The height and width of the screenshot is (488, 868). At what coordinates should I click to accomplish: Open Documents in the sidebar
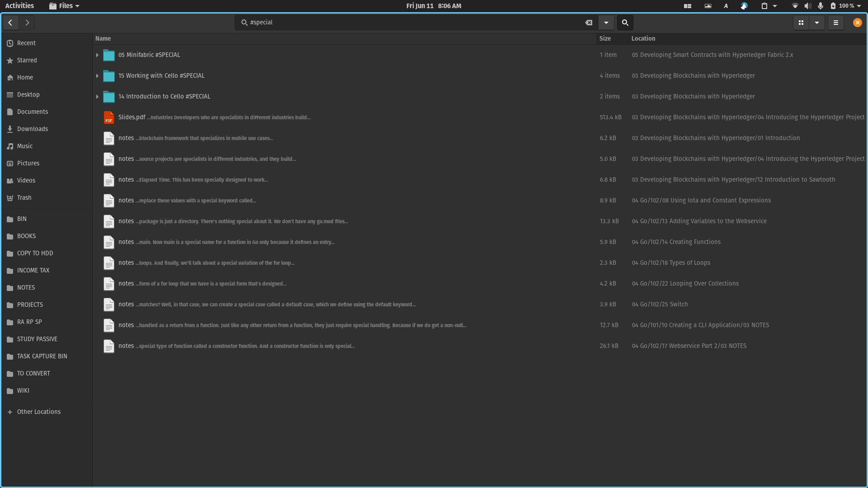click(x=47, y=112)
